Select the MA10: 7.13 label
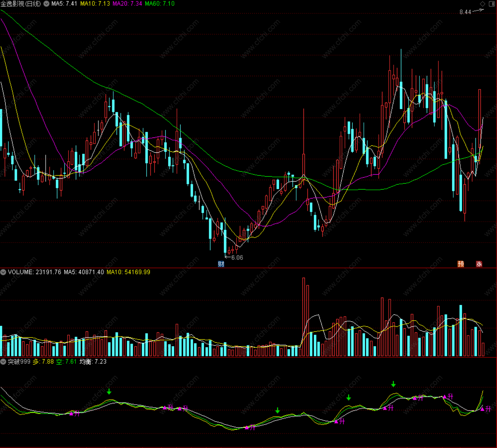 pos(95,4)
